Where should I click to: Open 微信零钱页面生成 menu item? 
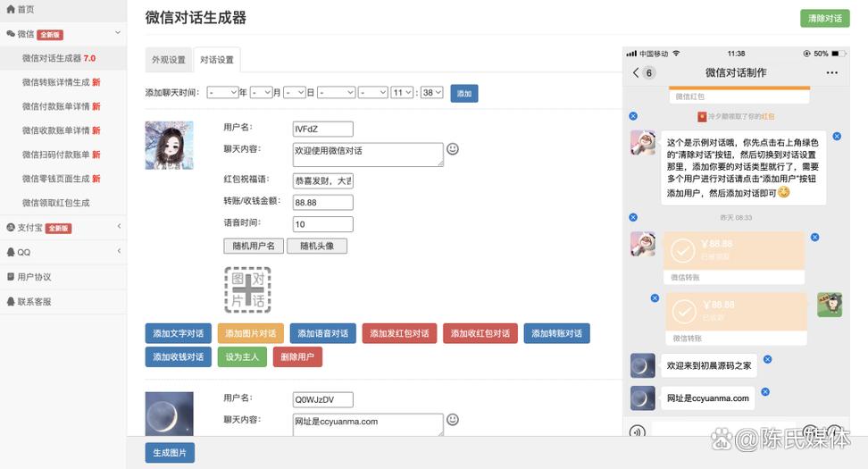(61, 179)
